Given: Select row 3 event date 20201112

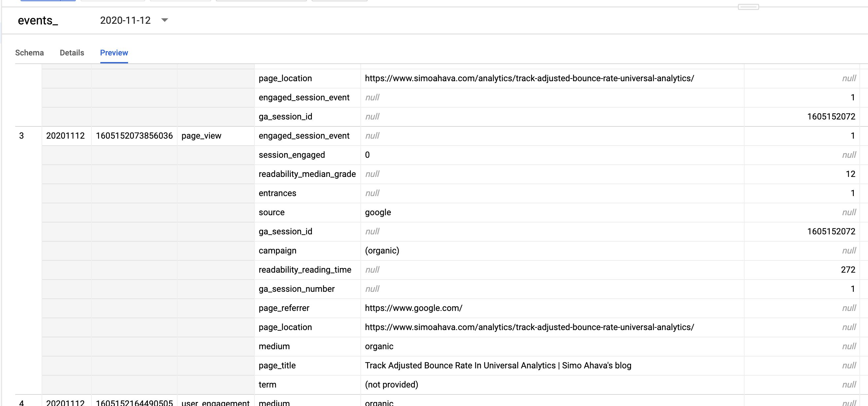Looking at the screenshot, I should coord(65,136).
